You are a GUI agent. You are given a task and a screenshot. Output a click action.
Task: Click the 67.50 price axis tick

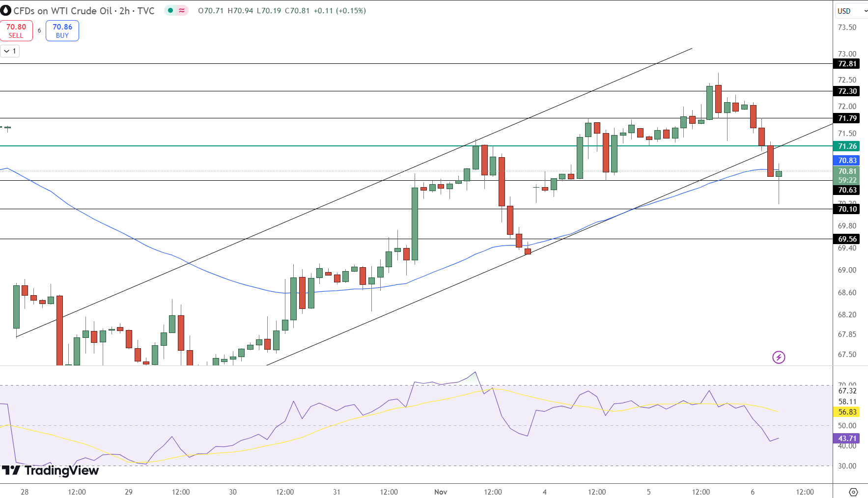pos(847,355)
